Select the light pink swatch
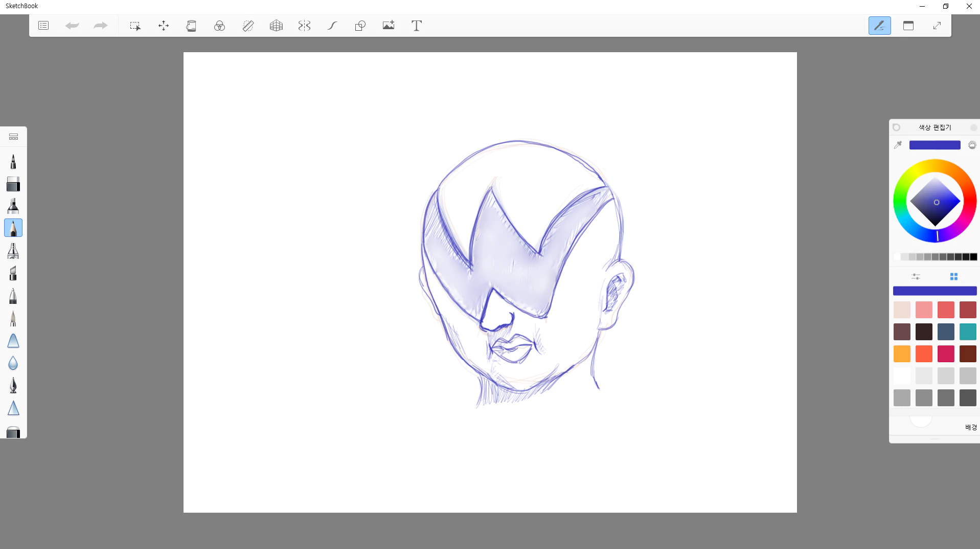The image size is (980, 549). 924,310
